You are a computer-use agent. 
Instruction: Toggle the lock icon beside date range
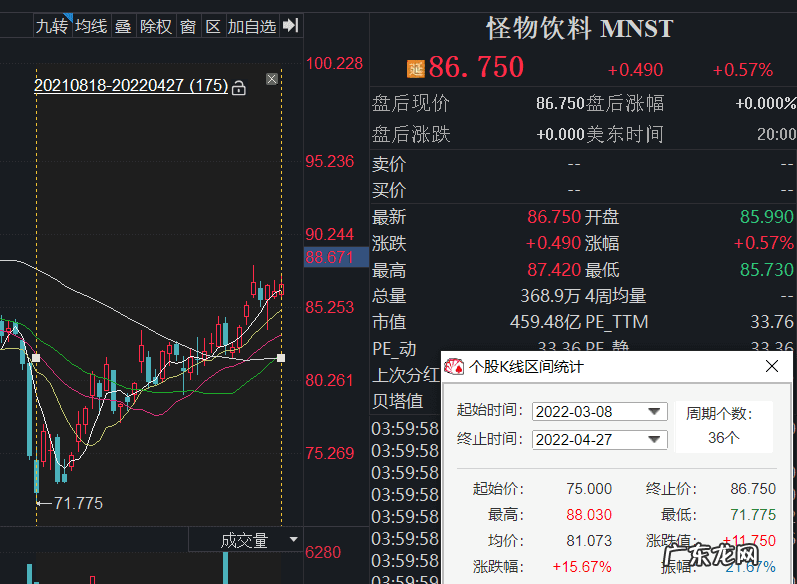[x=238, y=88]
